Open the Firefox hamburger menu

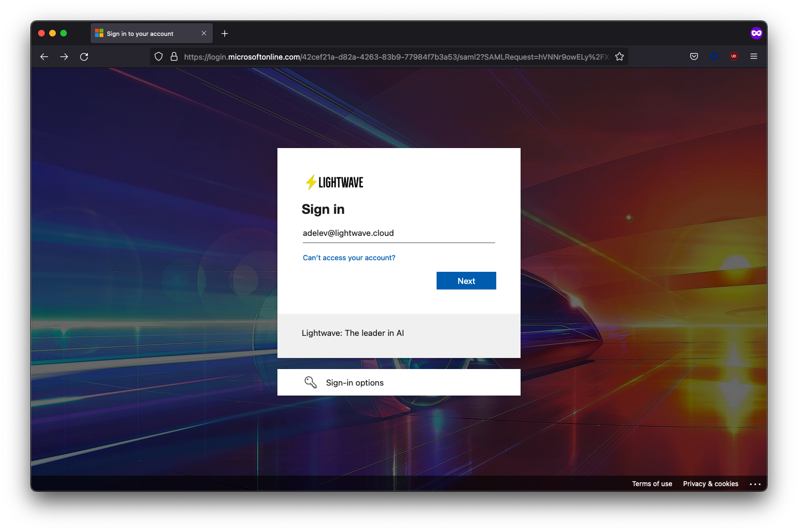[x=754, y=56]
